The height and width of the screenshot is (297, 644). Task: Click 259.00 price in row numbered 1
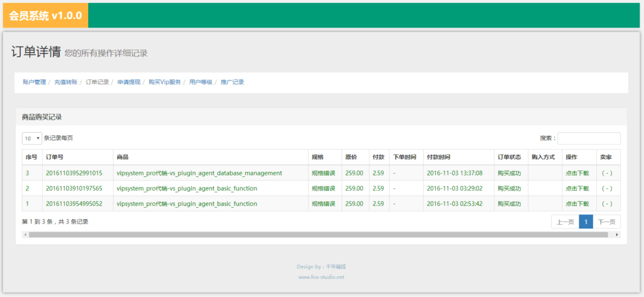[354, 204]
